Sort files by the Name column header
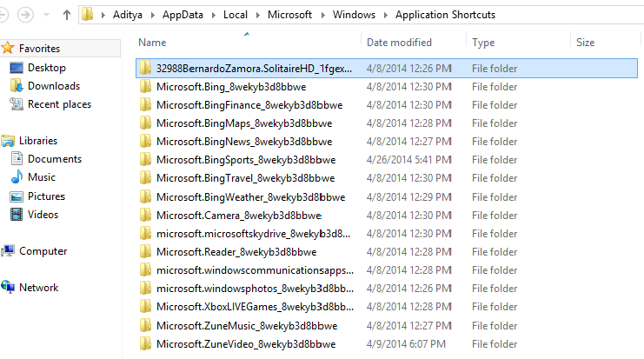 point(152,43)
